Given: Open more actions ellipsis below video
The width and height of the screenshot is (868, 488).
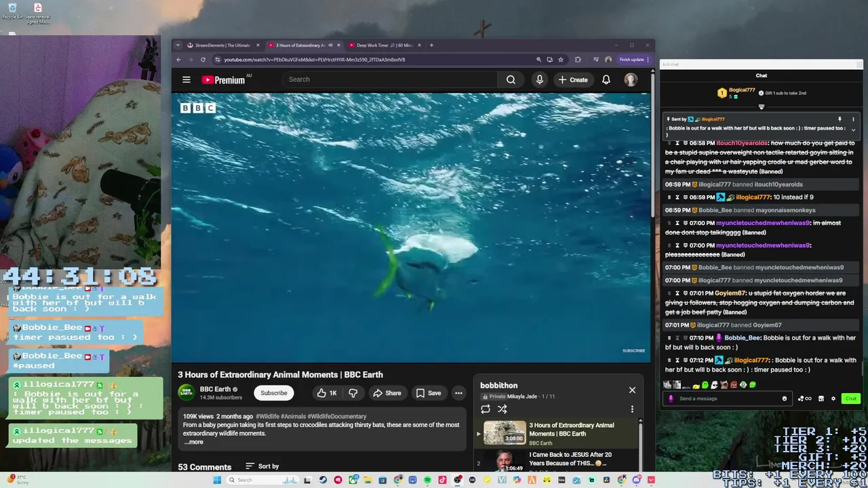Looking at the screenshot, I should pos(458,393).
